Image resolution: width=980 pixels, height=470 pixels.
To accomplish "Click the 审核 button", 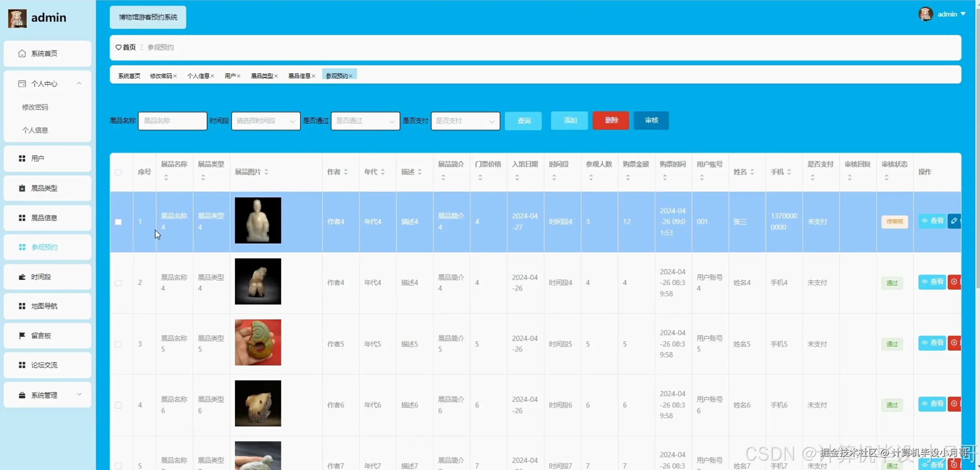I will 651,120.
